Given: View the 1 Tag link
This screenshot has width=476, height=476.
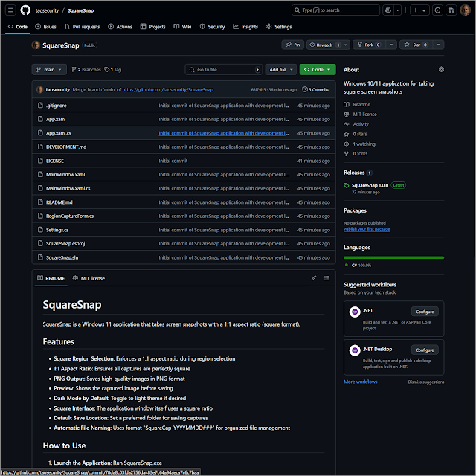Looking at the screenshot, I should [x=112, y=69].
